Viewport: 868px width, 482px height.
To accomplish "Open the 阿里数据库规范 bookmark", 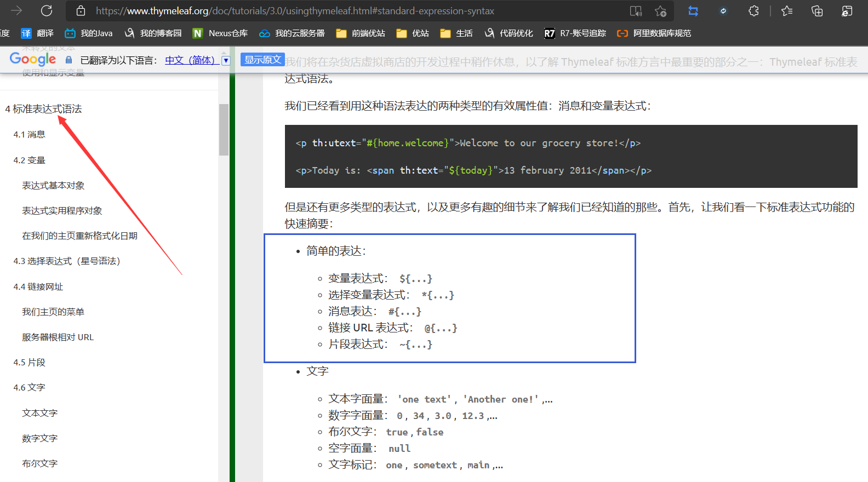I will pos(654,33).
